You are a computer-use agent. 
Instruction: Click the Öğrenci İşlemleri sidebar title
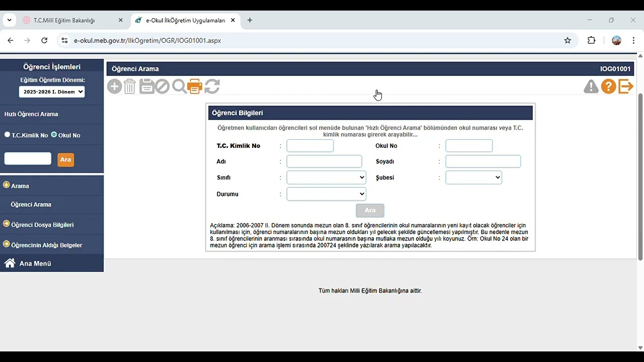click(52, 66)
